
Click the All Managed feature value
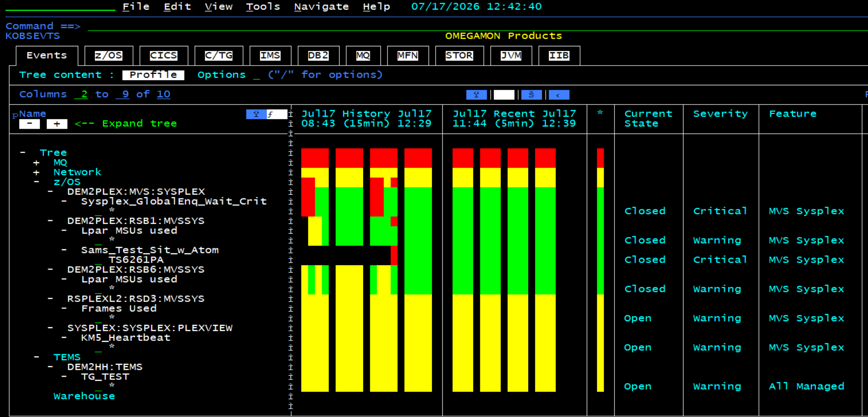(x=807, y=387)
